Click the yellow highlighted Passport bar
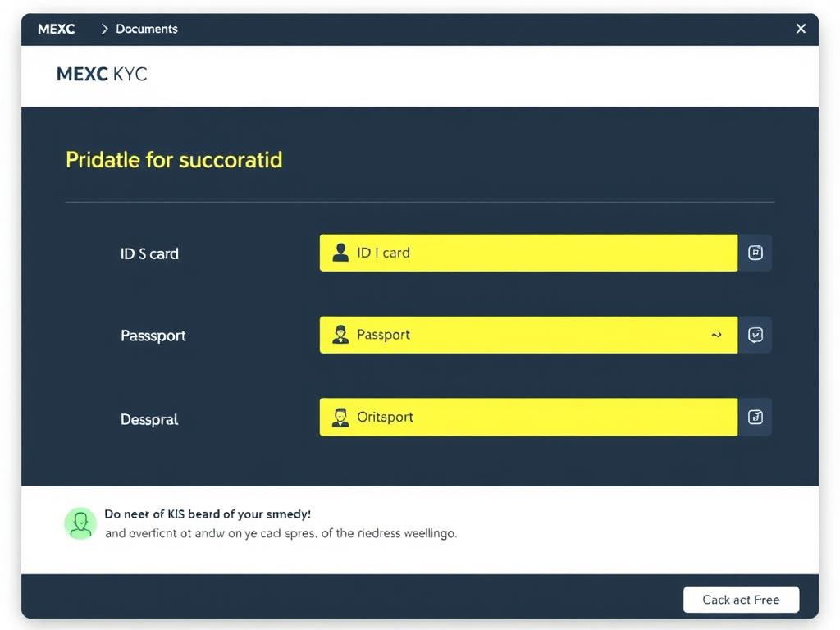This screenshot has width=840, height=630. pos(528,335)
